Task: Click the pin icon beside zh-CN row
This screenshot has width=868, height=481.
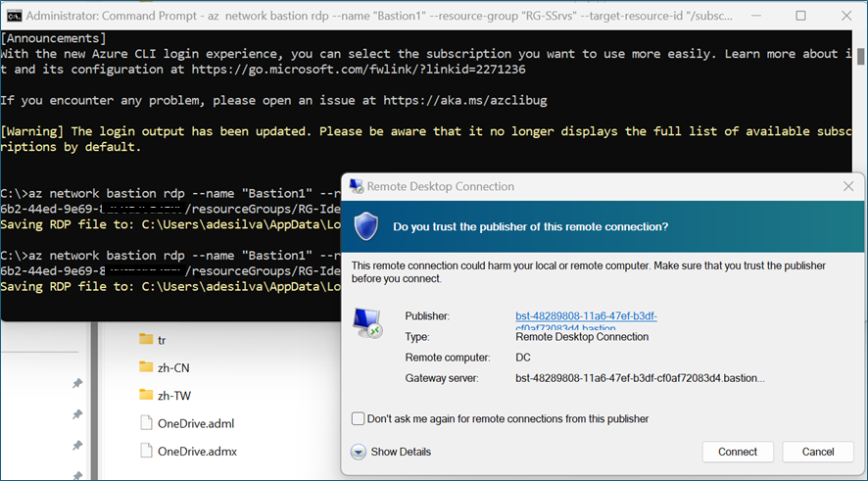Action: (77, 383)
